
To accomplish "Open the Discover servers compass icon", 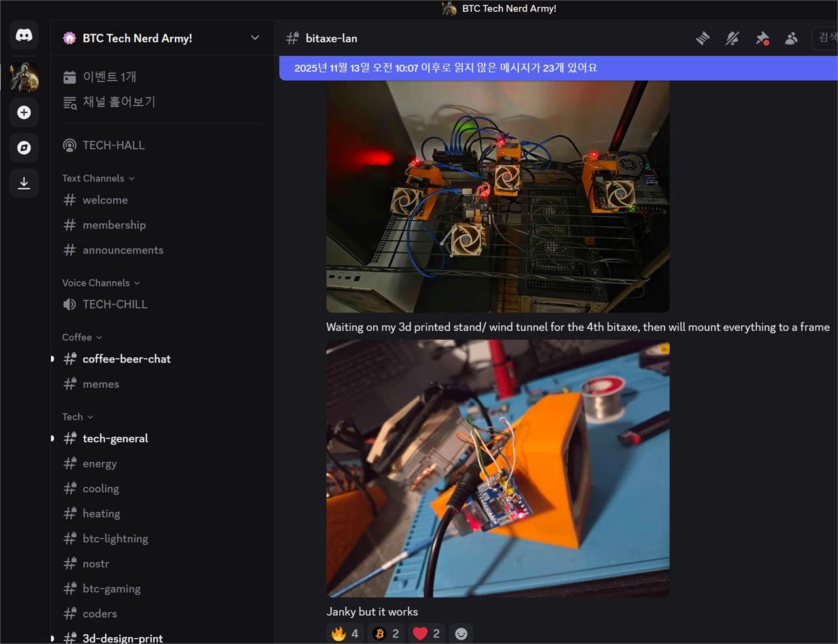I will tap(24, 148).
